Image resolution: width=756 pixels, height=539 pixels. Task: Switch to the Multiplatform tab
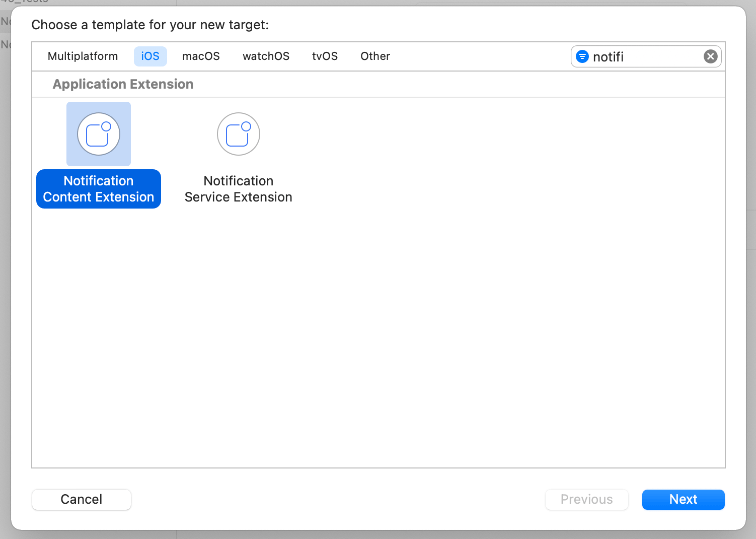83,56
